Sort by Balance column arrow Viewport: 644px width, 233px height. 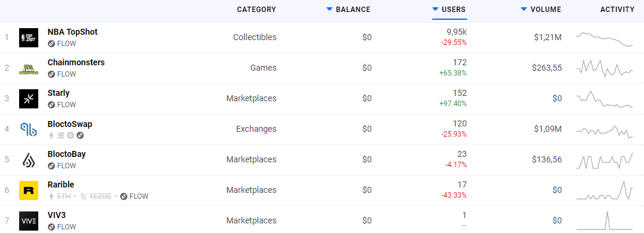click(x=329, y=9)
